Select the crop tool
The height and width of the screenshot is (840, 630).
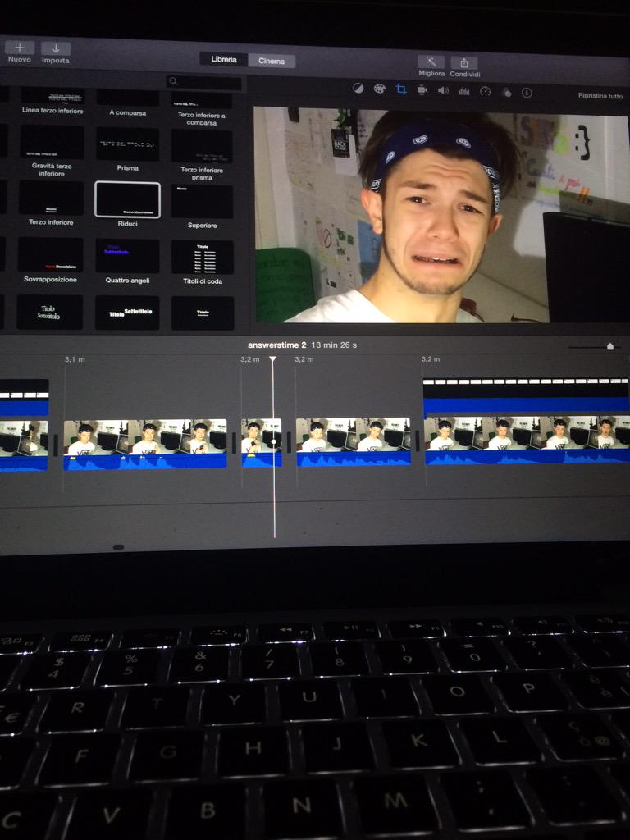[x=400, y=89]
